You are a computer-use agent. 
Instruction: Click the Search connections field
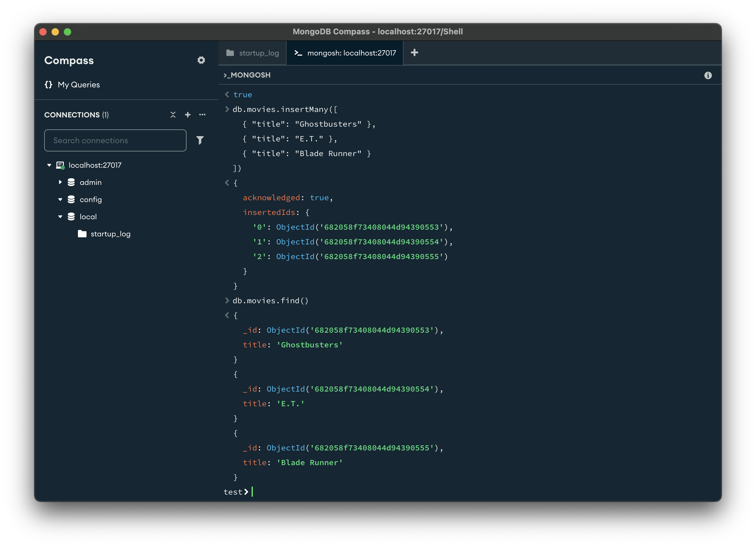115,140
